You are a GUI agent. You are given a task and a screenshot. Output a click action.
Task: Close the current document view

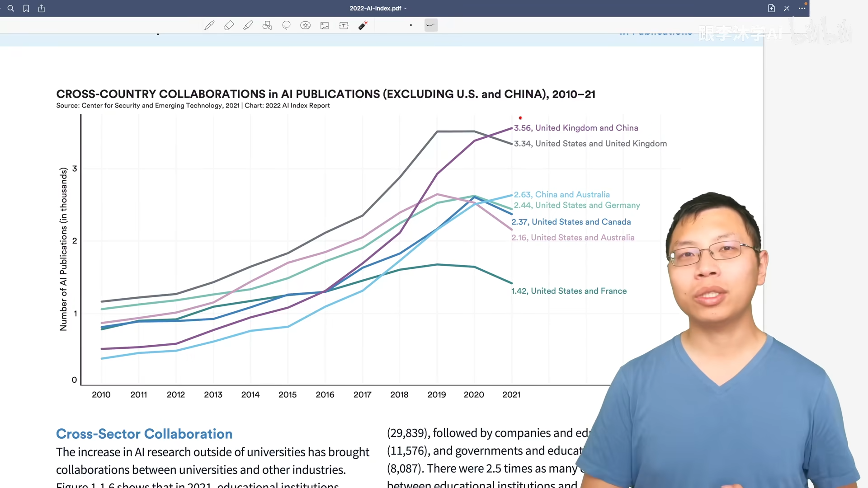(787, 8)
